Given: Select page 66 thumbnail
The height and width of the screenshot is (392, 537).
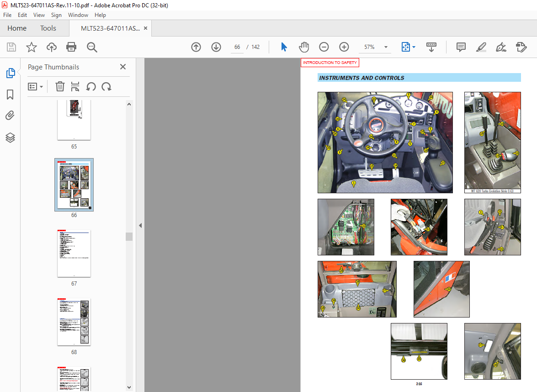Looking at the screenshot, I should point(74,185).
